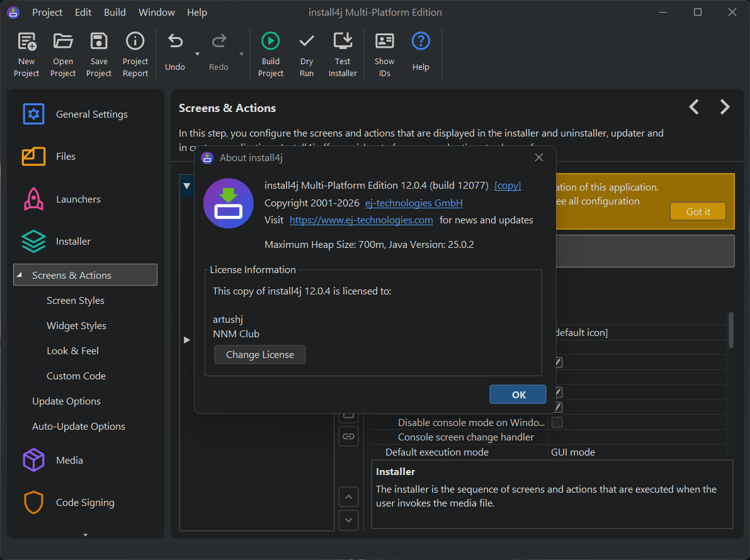Click the Save Project floppy disk icon
Viewport: 750px width, 560px height.
click(99, 42)
